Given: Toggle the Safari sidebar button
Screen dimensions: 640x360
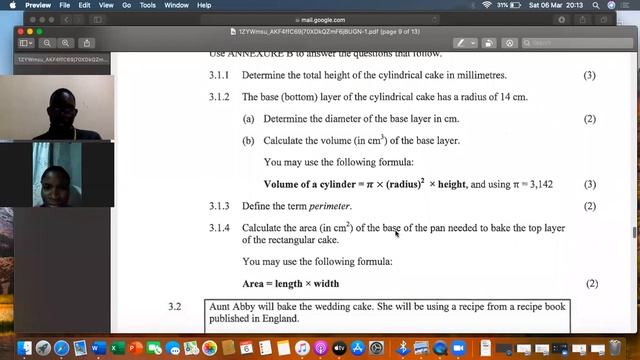Looking at the screenshot, I should pos(97,20).
